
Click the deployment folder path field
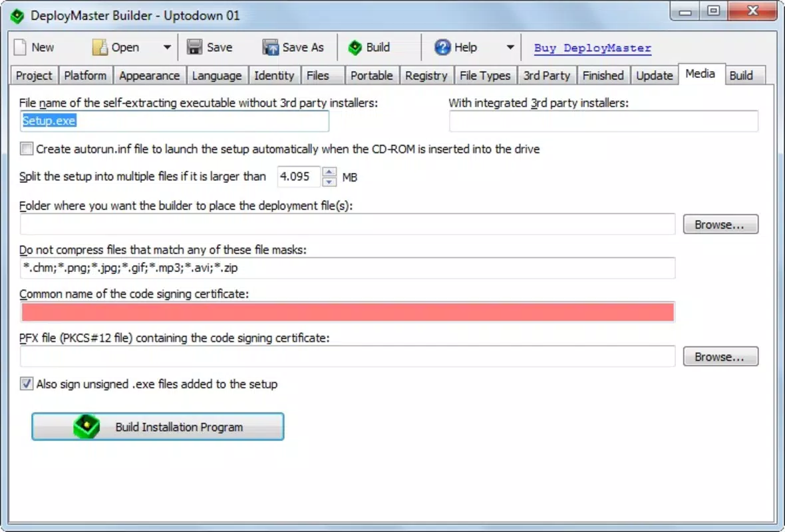pos(347,224)
